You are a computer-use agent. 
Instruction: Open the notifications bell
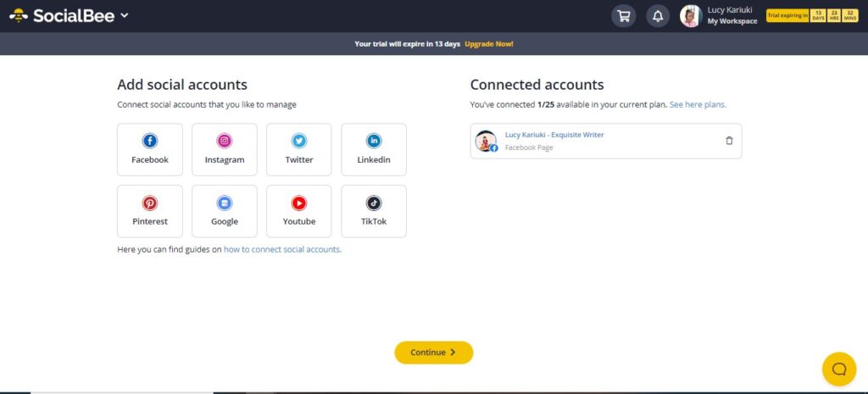[x=657, y=16]
